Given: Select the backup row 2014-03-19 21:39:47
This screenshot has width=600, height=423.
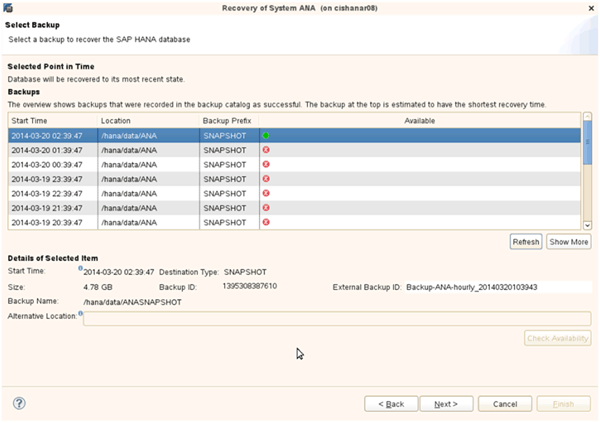Looking at the screenshot, I should pyautogui.click(x=294, y=208).
